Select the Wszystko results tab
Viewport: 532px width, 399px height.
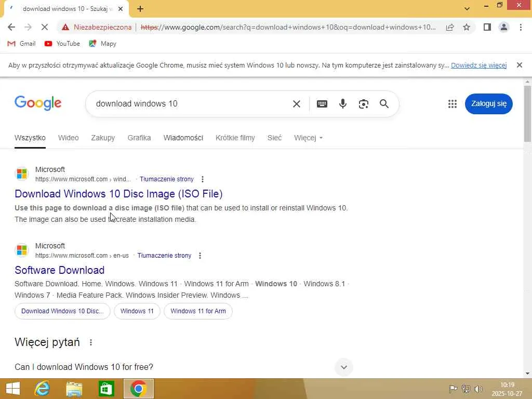[30, 138]
